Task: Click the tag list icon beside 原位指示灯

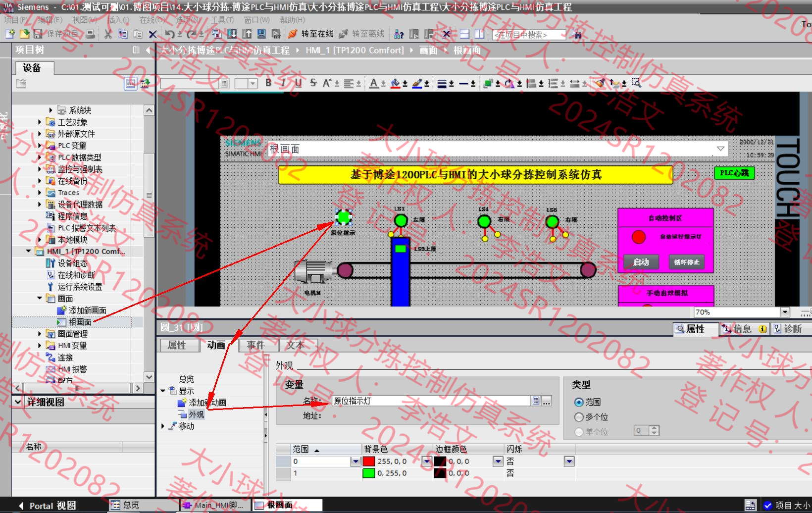Action: 536,401
